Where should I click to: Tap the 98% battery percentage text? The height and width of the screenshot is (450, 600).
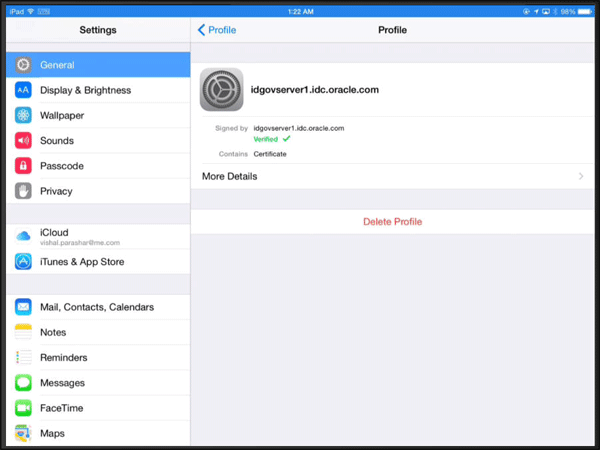coord(568,11)
